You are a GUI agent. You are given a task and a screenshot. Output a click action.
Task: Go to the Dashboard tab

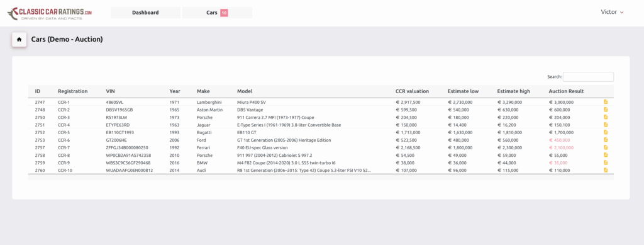145,13
